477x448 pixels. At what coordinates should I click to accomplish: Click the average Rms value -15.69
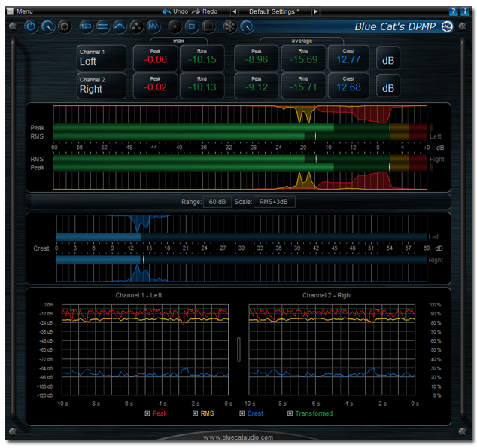pos(303,59)
